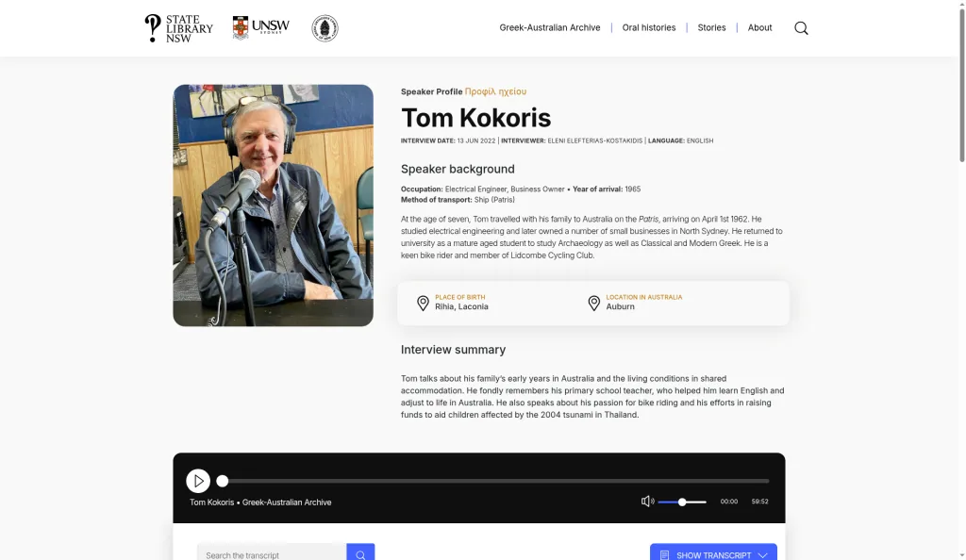Click the page vertical scrollbar

tap(961, 280)
